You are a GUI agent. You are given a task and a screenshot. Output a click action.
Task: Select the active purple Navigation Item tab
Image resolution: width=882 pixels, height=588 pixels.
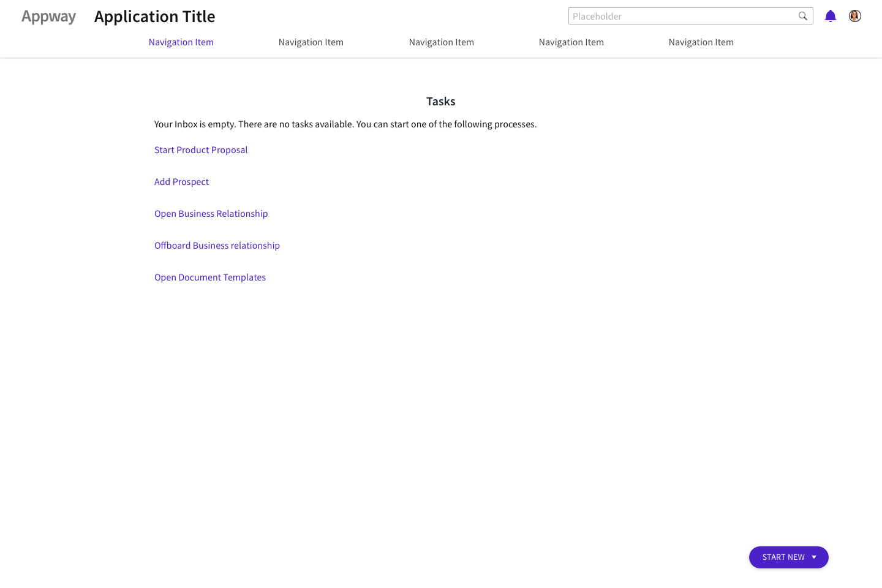pyautogui.click(x=181, y=42)
